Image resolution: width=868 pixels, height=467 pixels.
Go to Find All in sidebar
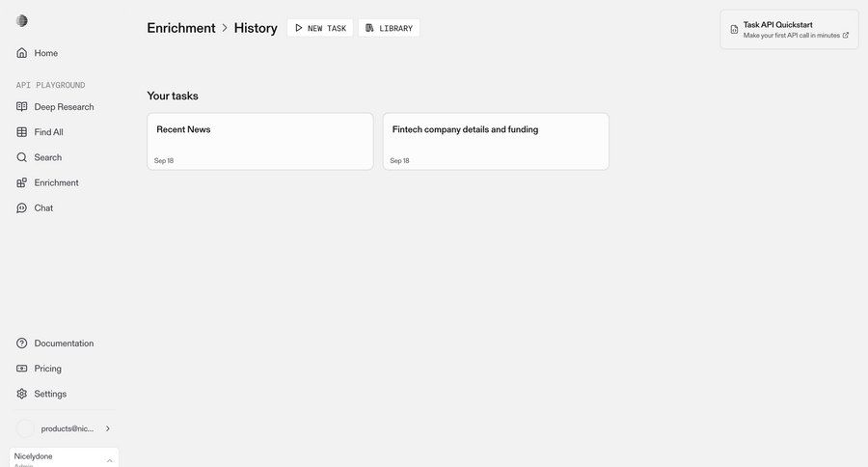coord(48,132)
